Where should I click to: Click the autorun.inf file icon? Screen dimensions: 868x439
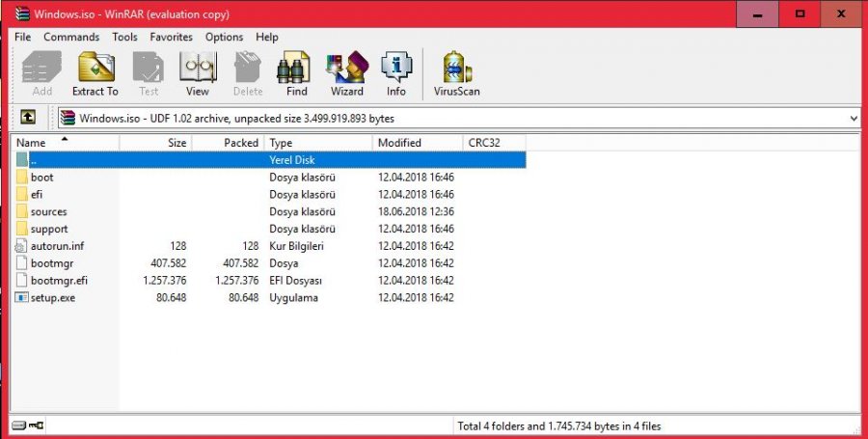point(21,246)
